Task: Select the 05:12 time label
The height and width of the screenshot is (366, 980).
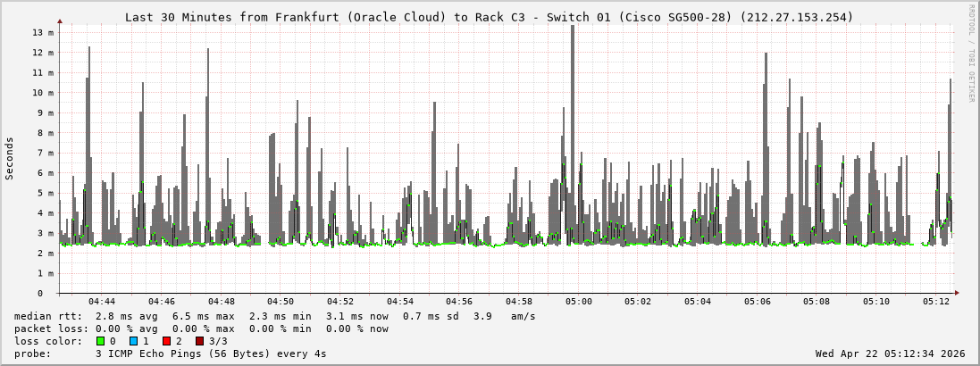Action: (936, 302)
